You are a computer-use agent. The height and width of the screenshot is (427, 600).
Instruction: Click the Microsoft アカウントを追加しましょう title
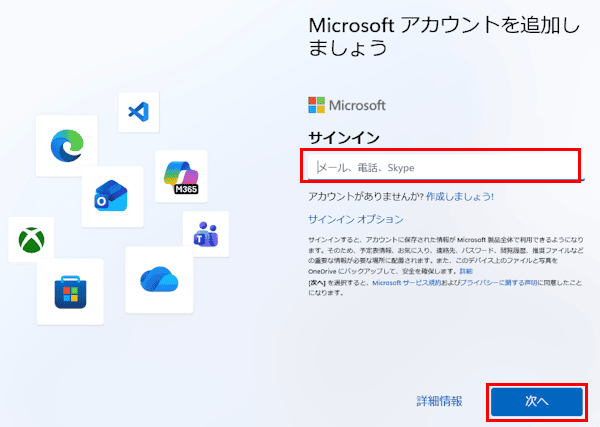click(444, 37)
